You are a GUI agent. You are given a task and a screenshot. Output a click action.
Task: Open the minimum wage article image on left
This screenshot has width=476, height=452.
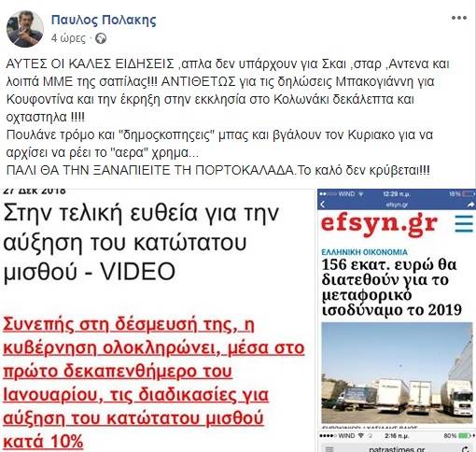pos(157,320)
